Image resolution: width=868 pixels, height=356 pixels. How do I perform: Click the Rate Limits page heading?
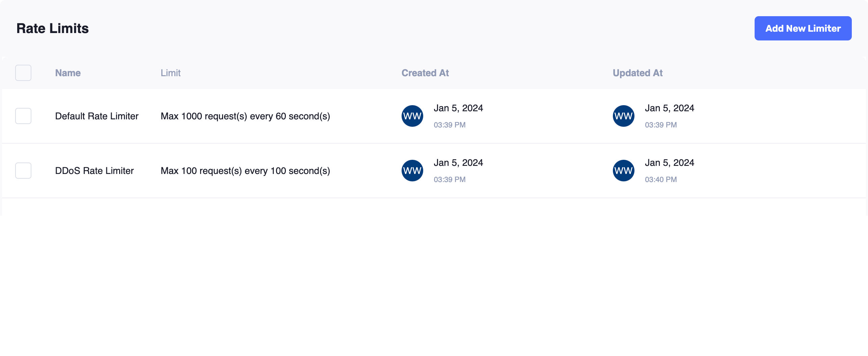click(x=52, y=28)
